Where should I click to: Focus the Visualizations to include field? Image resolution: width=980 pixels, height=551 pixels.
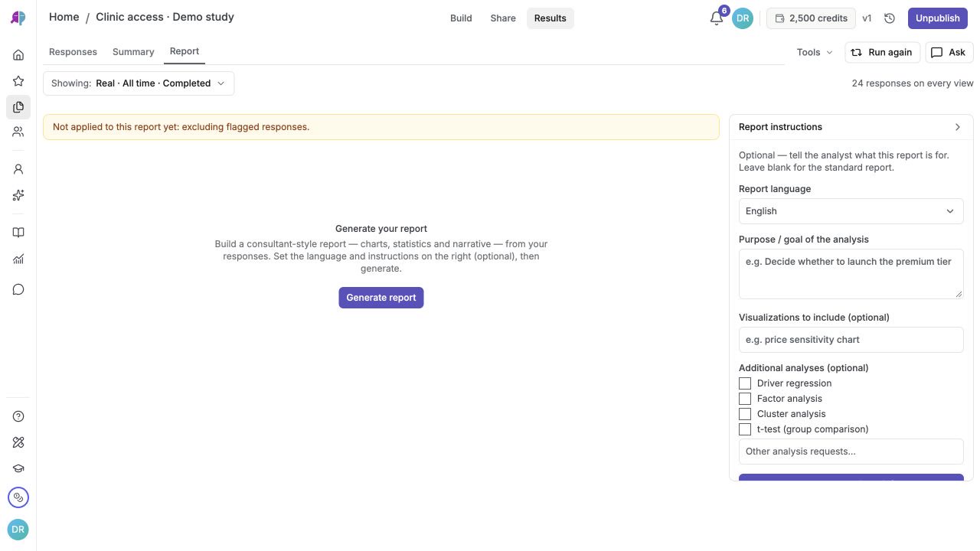point(851,340)
